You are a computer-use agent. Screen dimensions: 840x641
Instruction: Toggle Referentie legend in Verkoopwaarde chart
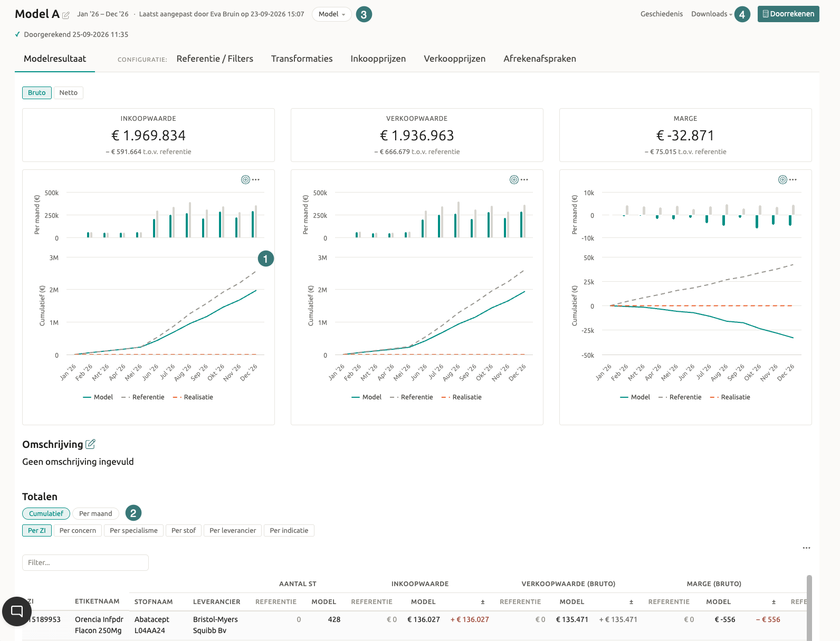tap(412, 397)
